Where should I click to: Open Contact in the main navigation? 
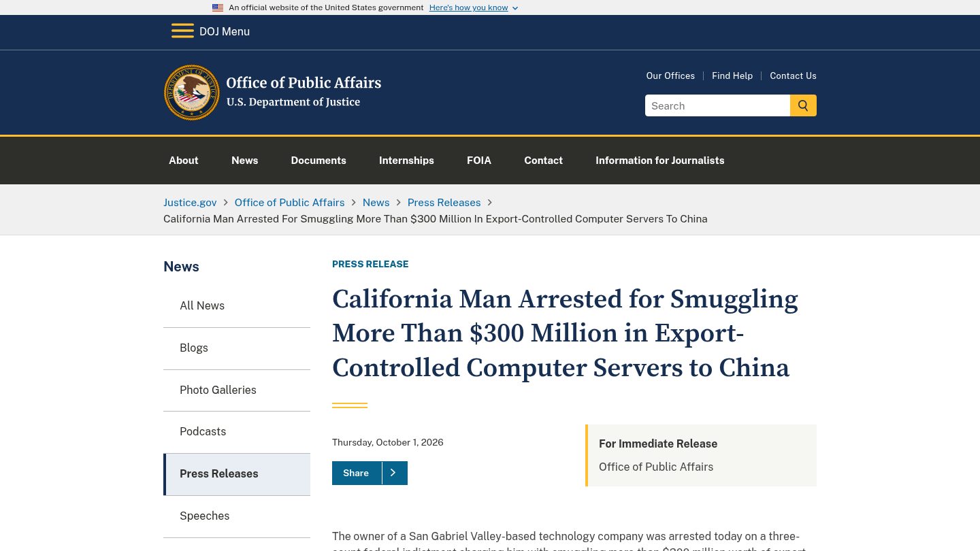coord(543,161)
